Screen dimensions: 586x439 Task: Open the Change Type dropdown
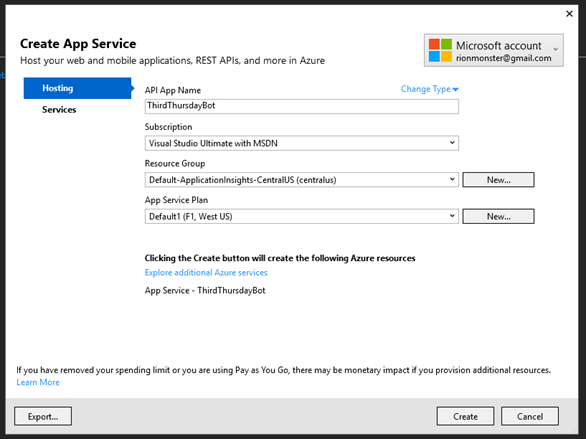pyautogui.click(x=430, y=89)
